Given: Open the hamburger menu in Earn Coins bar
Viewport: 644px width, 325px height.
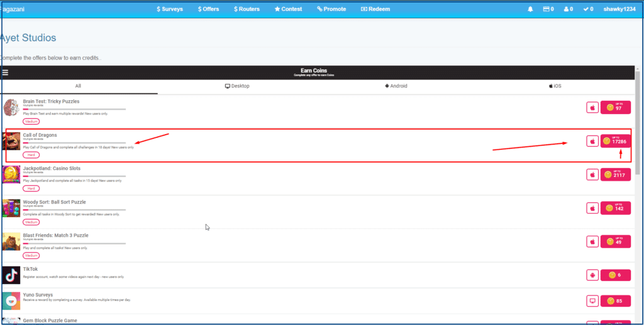Looking at the screenshot, I should tap(5, 72).
